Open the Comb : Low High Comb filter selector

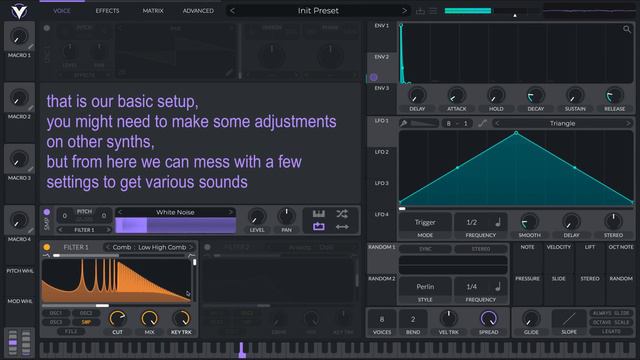click(x=149, y=247)
